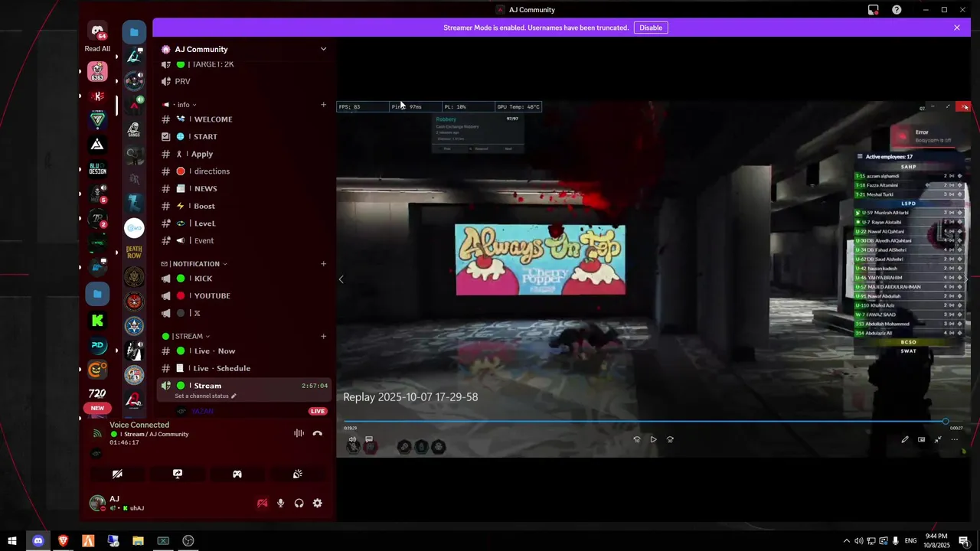Open the Event announcement channel

point(244,240)
